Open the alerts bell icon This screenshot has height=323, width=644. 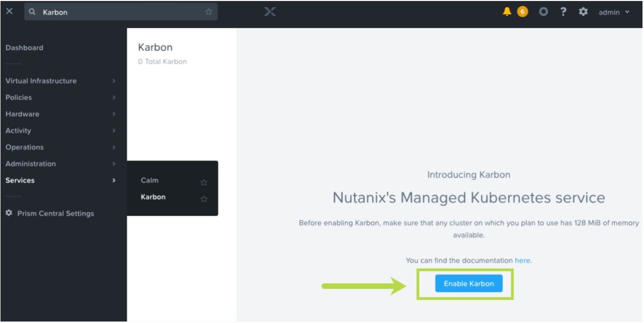point(507,12)
